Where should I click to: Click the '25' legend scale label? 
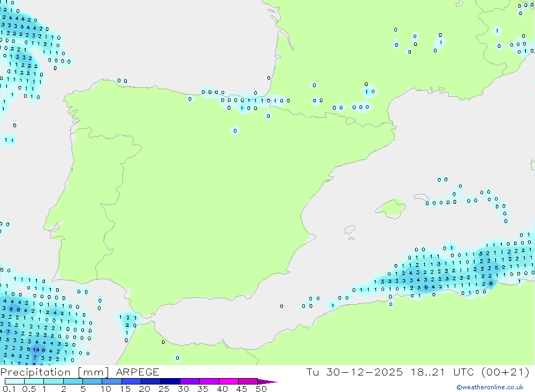click(x=164, y=389)
